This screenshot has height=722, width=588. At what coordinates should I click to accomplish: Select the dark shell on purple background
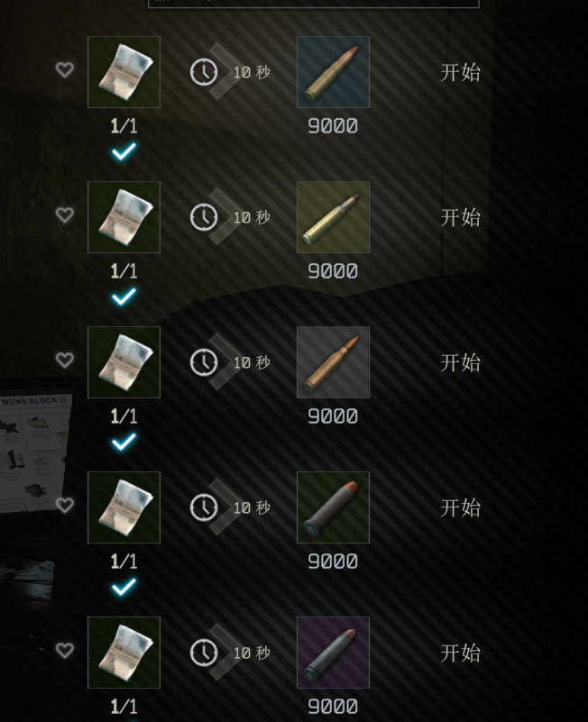click(x=333, y=652)
